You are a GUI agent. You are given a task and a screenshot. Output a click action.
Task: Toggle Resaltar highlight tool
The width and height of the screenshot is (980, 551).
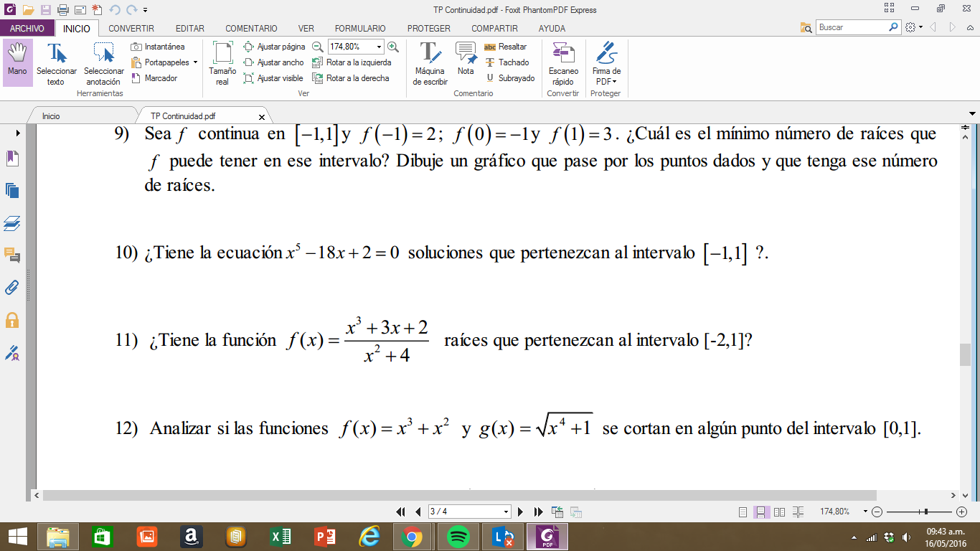pos(506,47)
